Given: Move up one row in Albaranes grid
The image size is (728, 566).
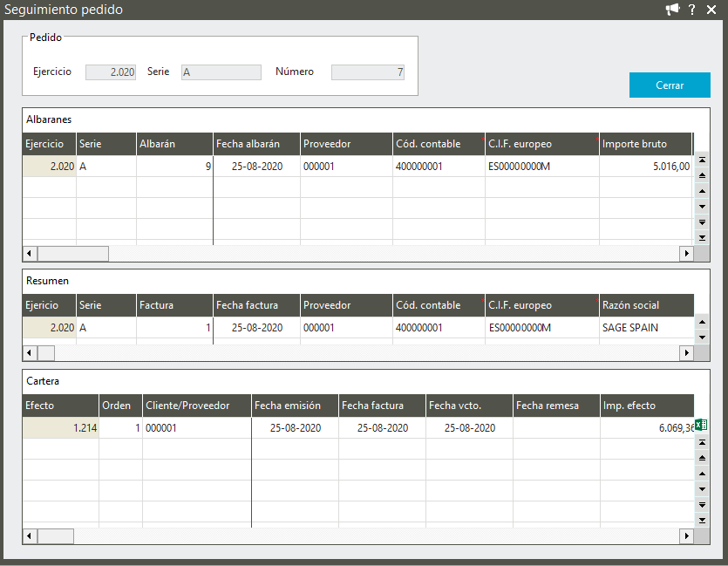Looking at the screenshot, I should pos(702,191).
